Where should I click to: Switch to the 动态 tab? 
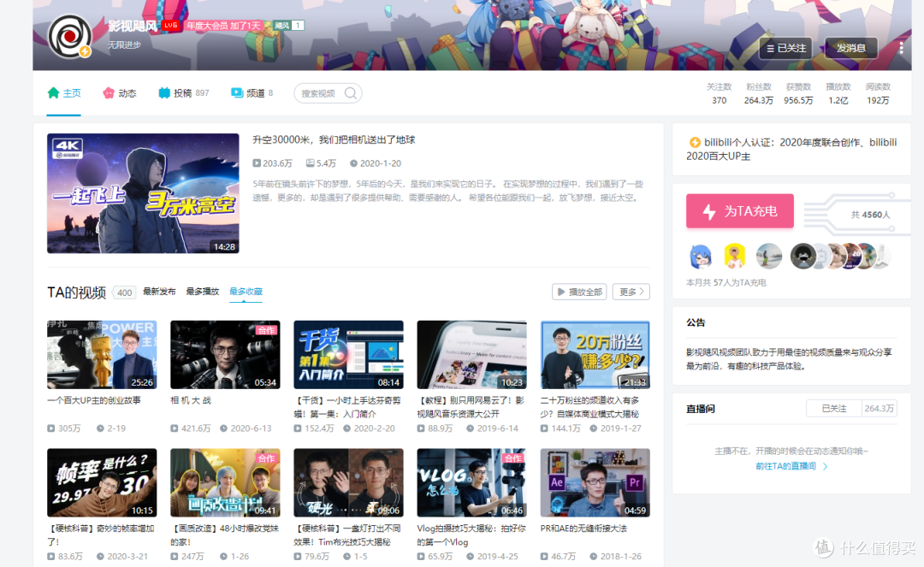(120, 93)
